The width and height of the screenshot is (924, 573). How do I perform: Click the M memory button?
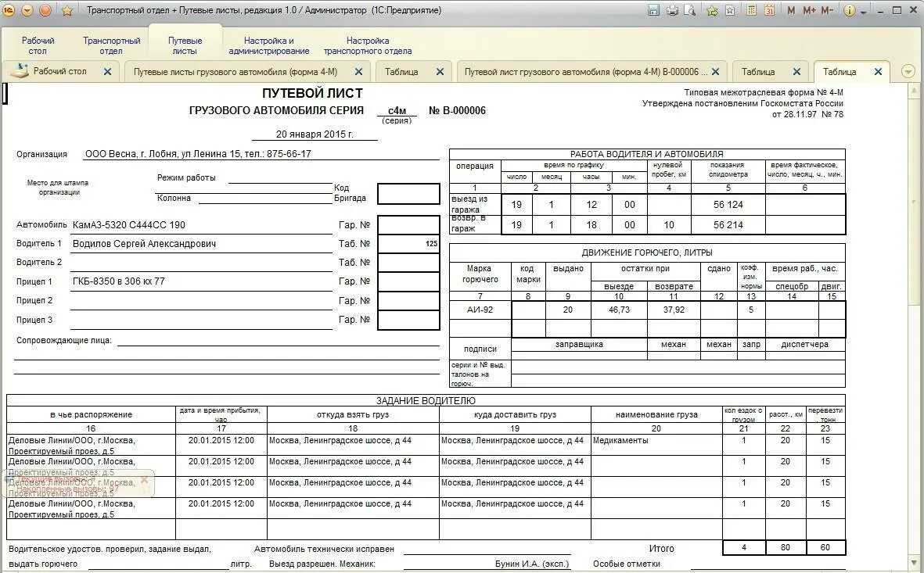click(x=791, y=10)
